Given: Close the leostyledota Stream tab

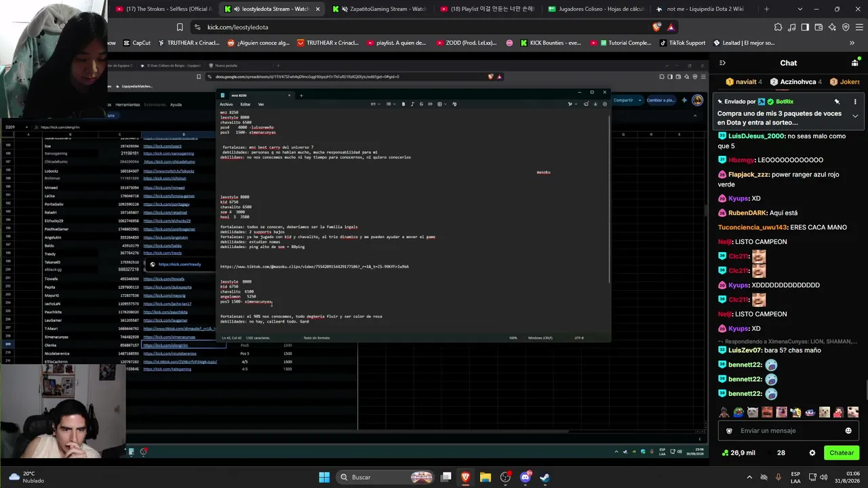Looking at the screenshot, I should [317, 9].
